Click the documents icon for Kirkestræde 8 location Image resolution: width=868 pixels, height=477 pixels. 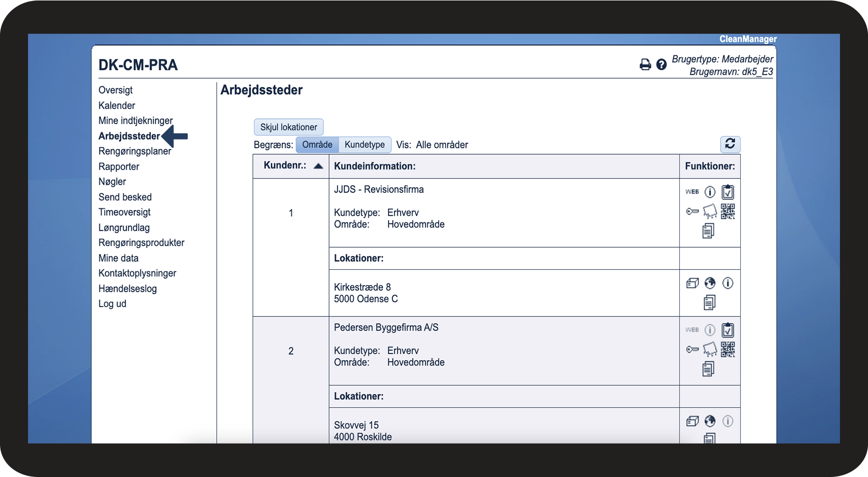[x=709, y=302]
